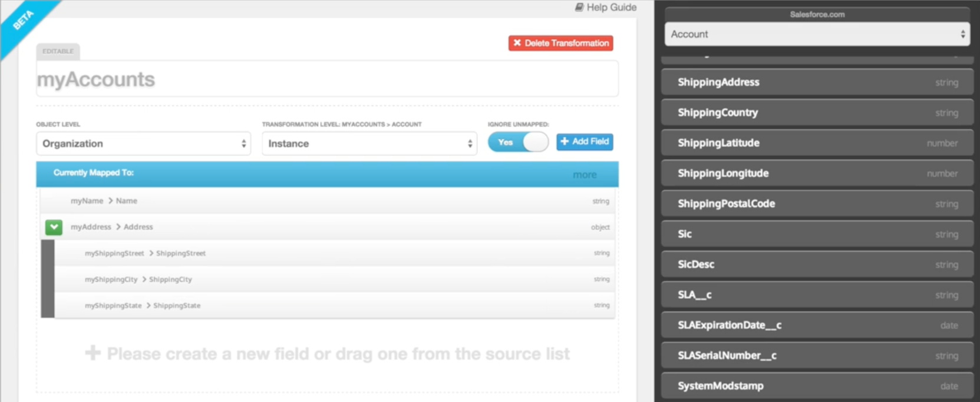Select the ShippingCountry source field

tap(817, 112)
